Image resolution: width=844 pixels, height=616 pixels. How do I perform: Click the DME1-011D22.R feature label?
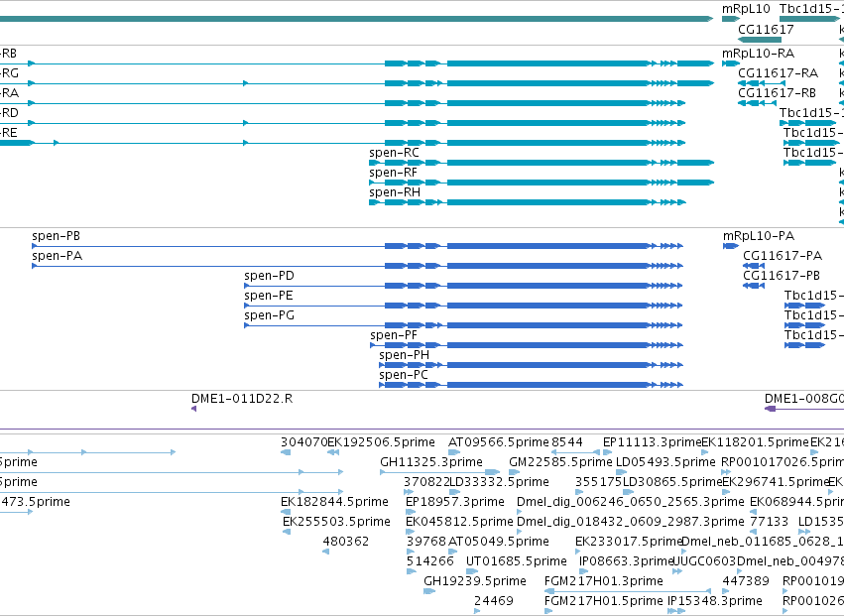point(242,400)
